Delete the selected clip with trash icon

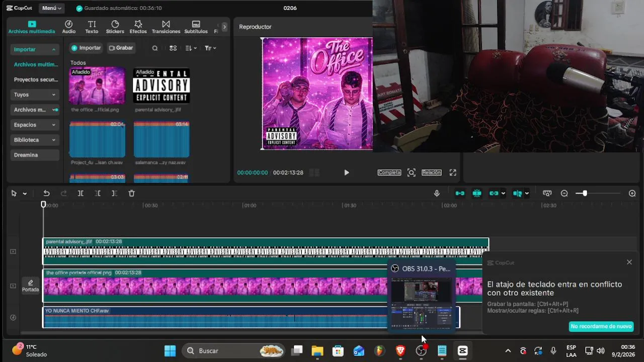(x=132, y=194)
